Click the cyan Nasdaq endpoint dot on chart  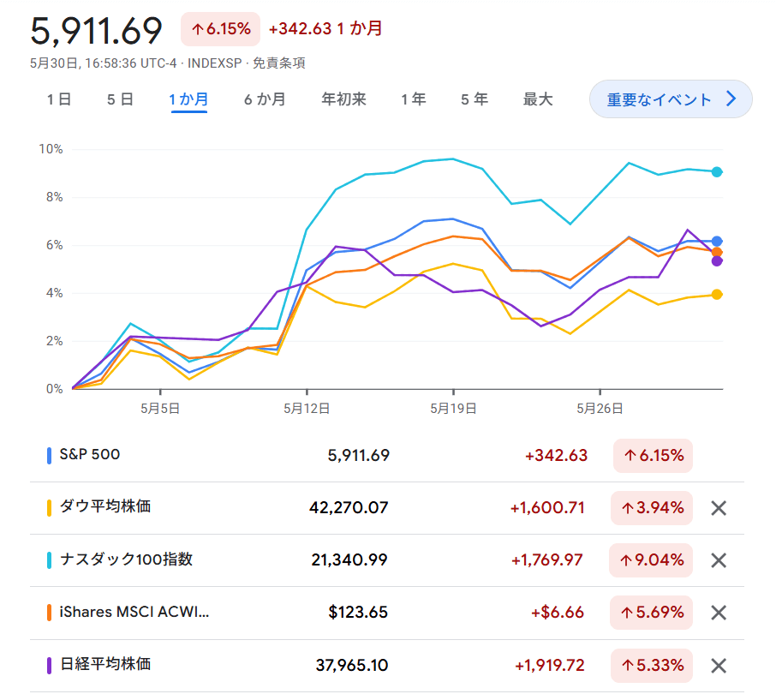[717, 172]
